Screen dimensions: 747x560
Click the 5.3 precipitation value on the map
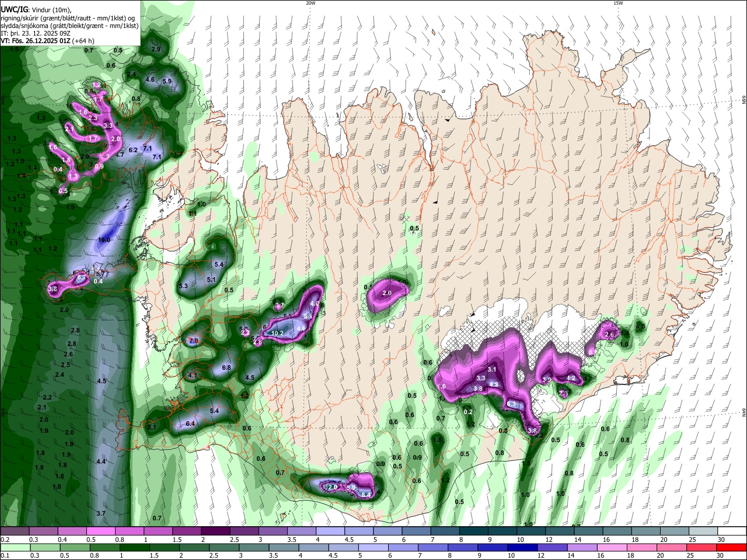183,286
